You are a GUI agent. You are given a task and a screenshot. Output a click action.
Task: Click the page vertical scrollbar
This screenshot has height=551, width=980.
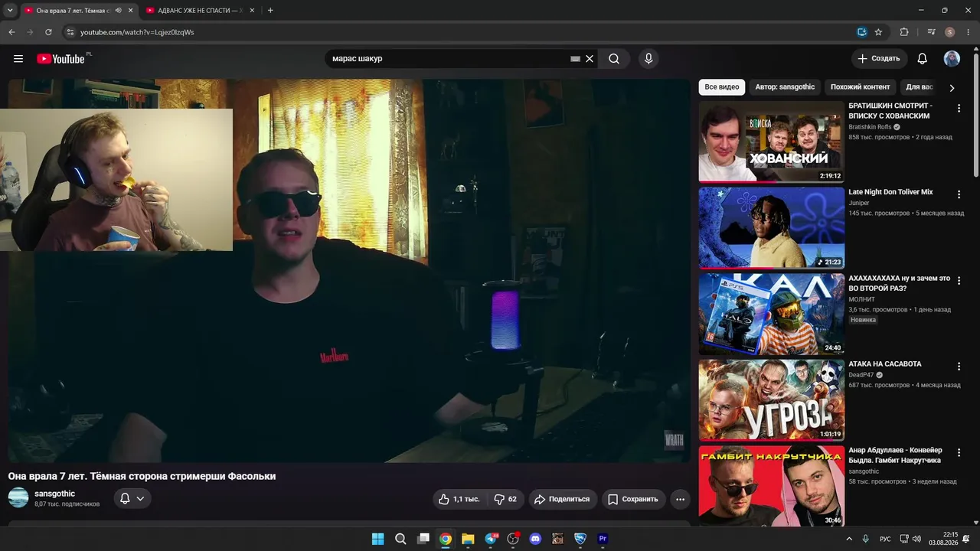[975, 115]
